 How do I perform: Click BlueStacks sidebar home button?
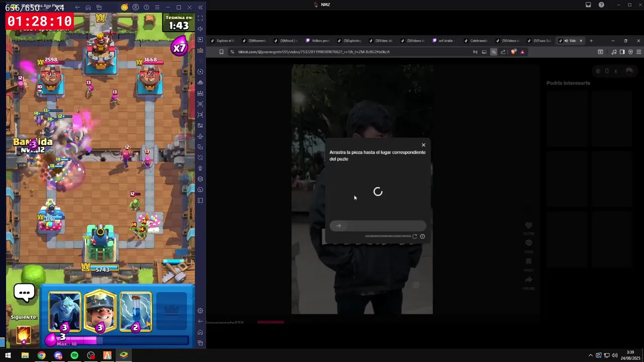[200, 332]
